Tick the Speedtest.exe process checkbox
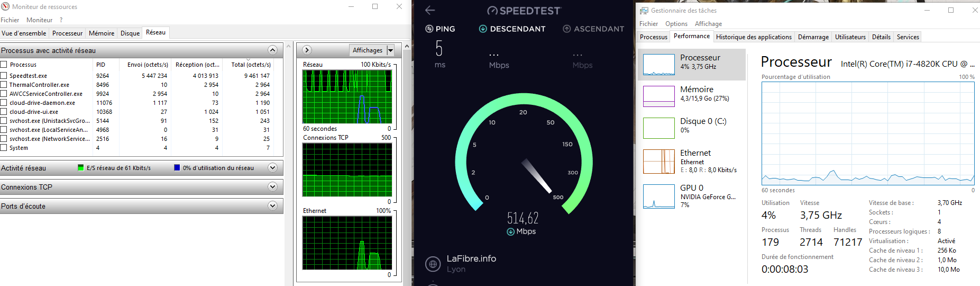 point(4,76)
